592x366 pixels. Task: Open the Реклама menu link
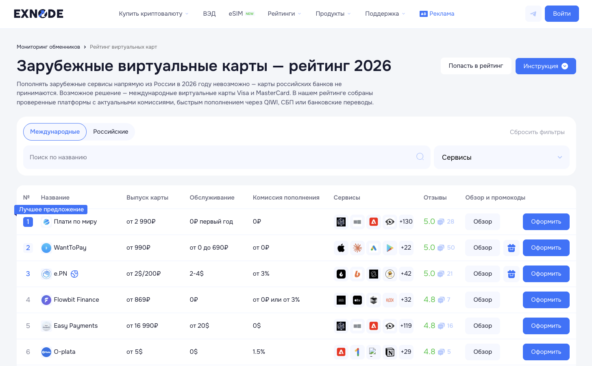[x=437, y=14]
